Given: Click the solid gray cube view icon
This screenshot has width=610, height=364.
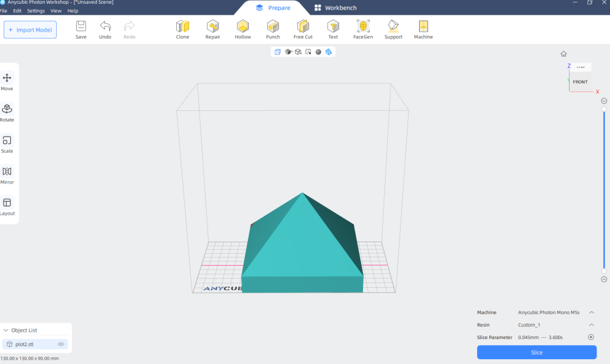Looking at the screenshot, I should (x=288, y=52).
